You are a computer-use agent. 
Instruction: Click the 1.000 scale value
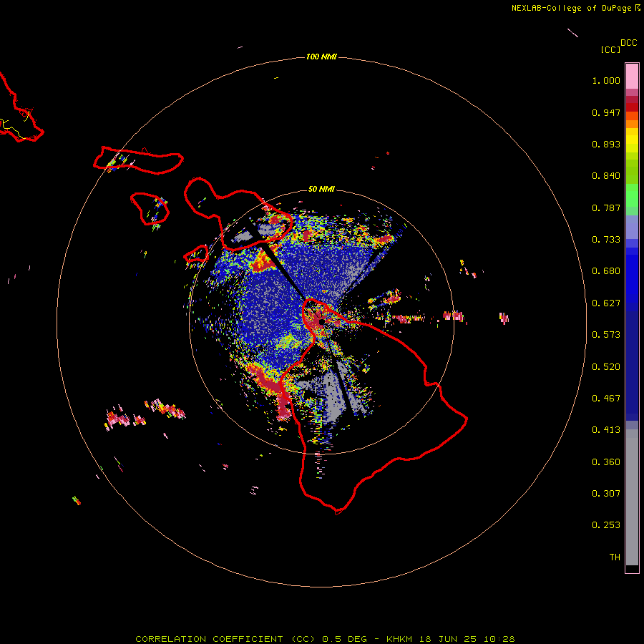(x=606, y=80)
